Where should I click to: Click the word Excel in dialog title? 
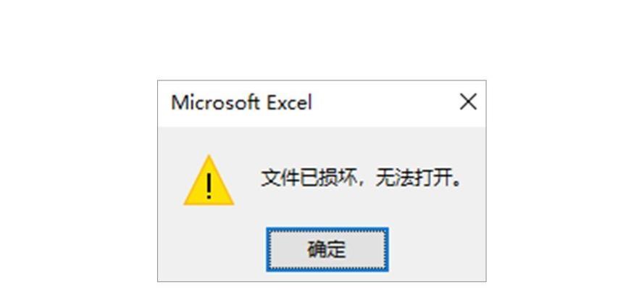point(290,102)
